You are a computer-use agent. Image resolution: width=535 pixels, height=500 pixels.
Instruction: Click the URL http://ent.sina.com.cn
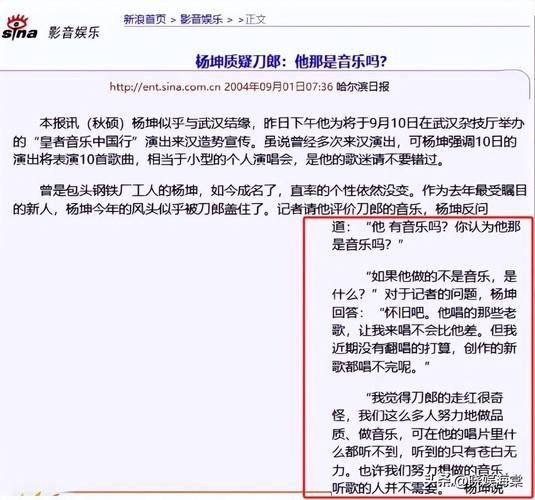click(165, 87)
